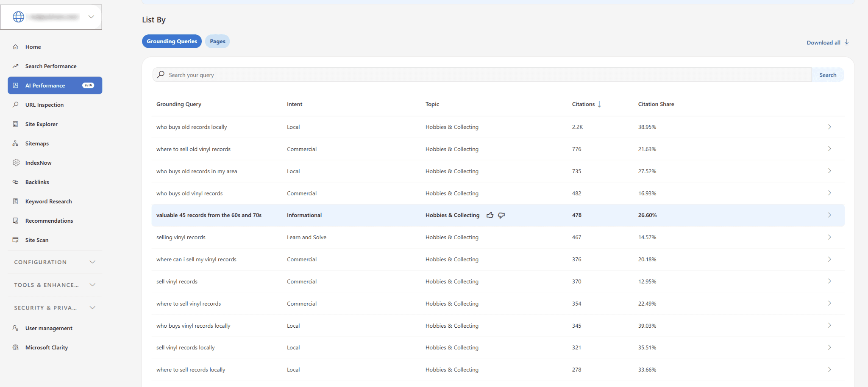Click the Search button
The width and height of the screenshot is (868, 387).
click(828, 75)
